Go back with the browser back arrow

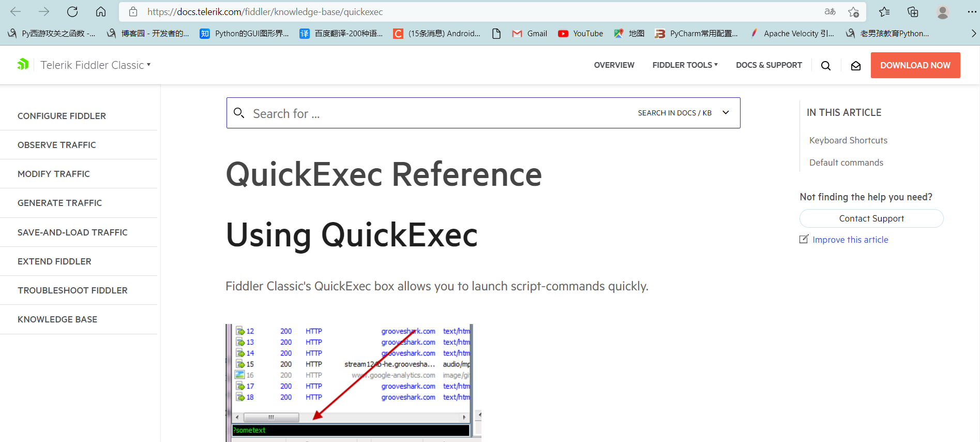pyautogui.click(x=16, y=11)
